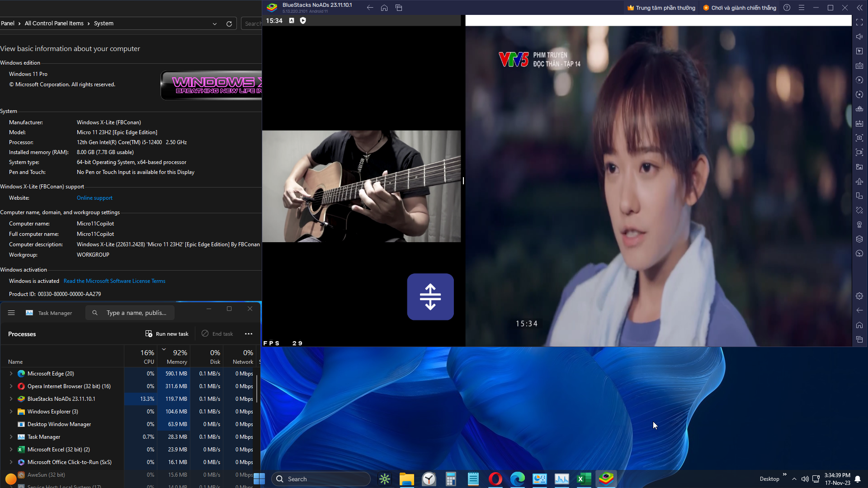Open the Windows Start menu

pos(259,479)
